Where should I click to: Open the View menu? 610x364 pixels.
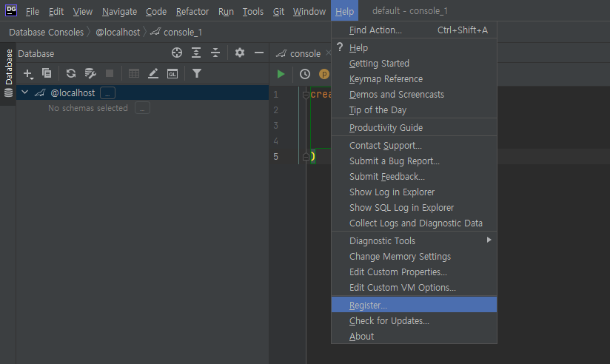[83, 12]
